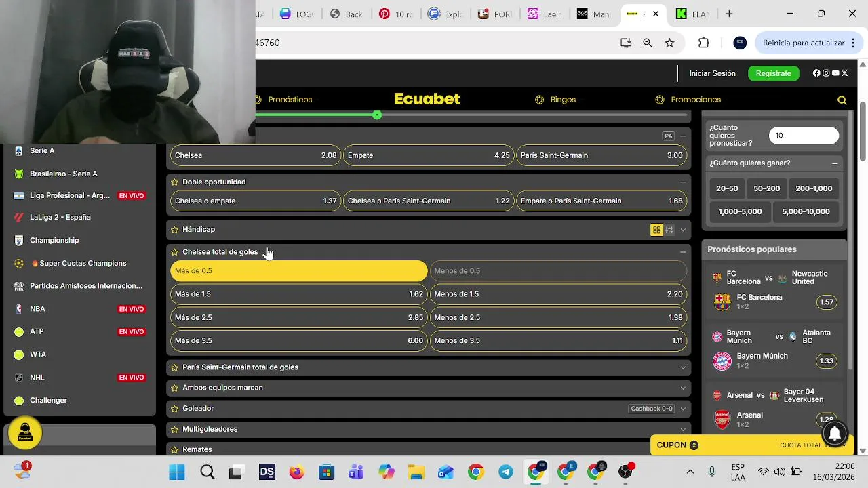Screen dimensions: 868x488
Task: Bookmark this page with the star icon
Action: click(669, 43)
